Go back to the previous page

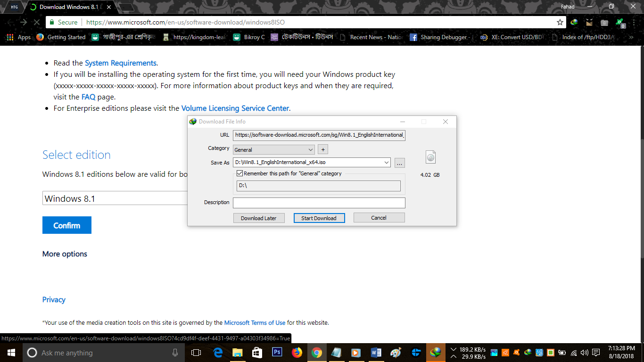point(10,22)
